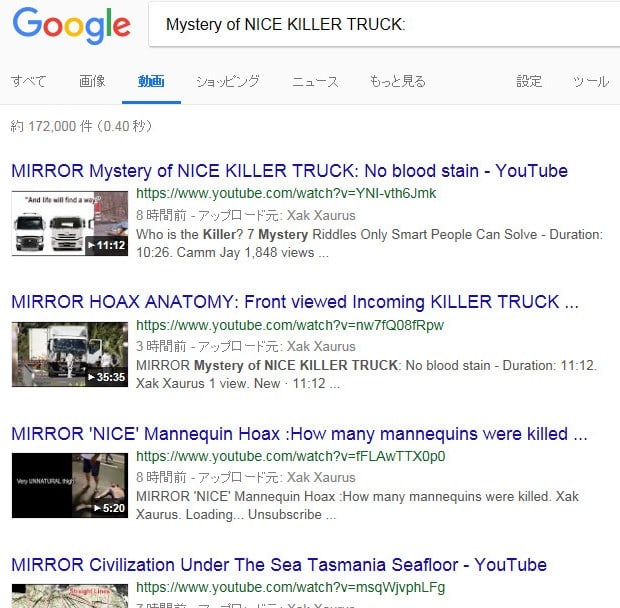Open the ショッピング tab
The image size is (620, 608).
click(x=228, y=81)
